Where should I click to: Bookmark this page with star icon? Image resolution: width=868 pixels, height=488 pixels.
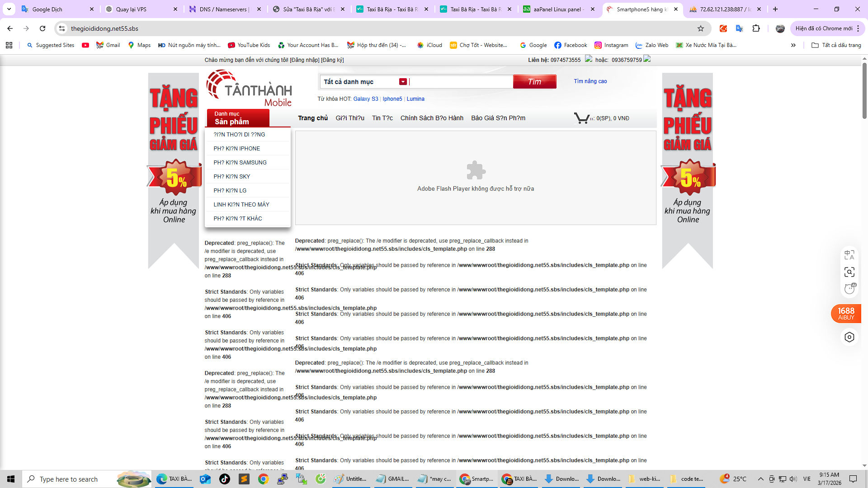click(x=701, y=28)
